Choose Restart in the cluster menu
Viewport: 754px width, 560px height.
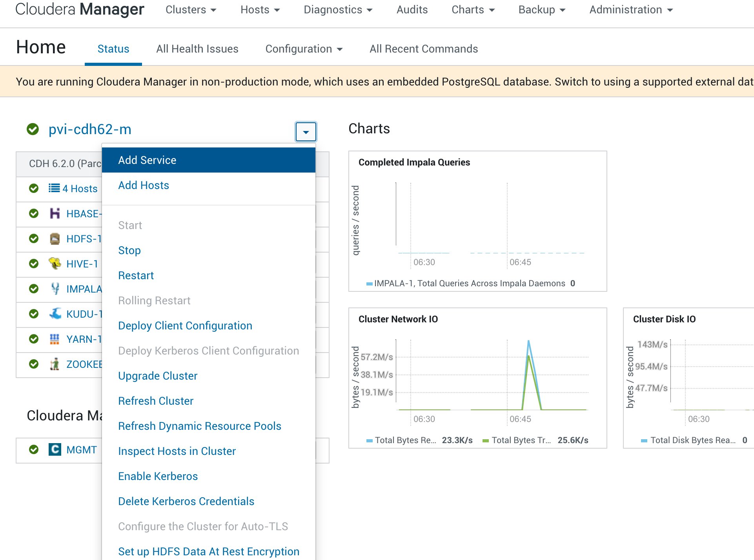pos(136,275)
